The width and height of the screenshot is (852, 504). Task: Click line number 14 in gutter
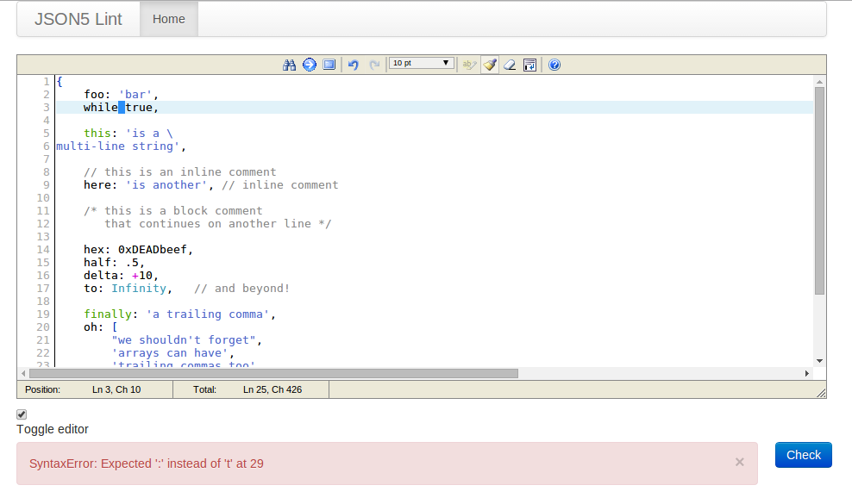click(x=43, y=250)
